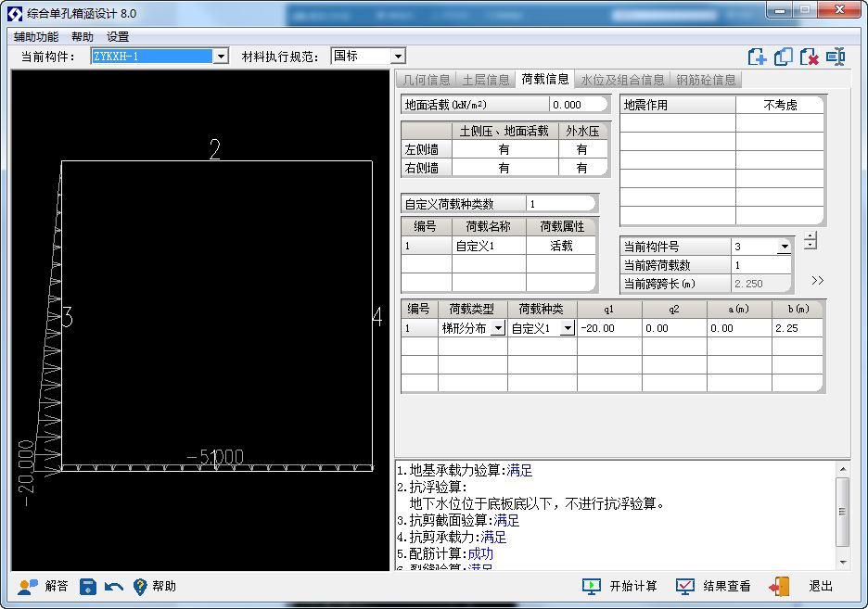Click the b(m) cell 2.25
868x609 pixels.
coord(797,328)
